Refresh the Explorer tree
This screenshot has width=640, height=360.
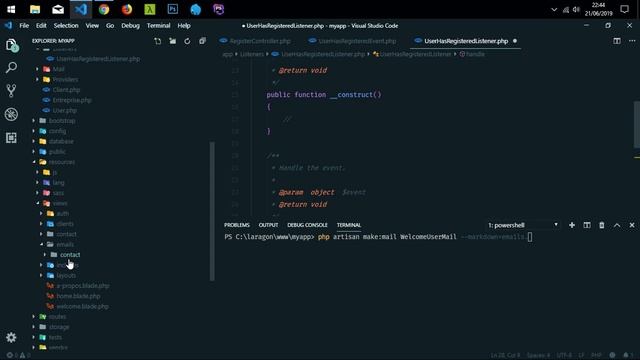point(187,41)
